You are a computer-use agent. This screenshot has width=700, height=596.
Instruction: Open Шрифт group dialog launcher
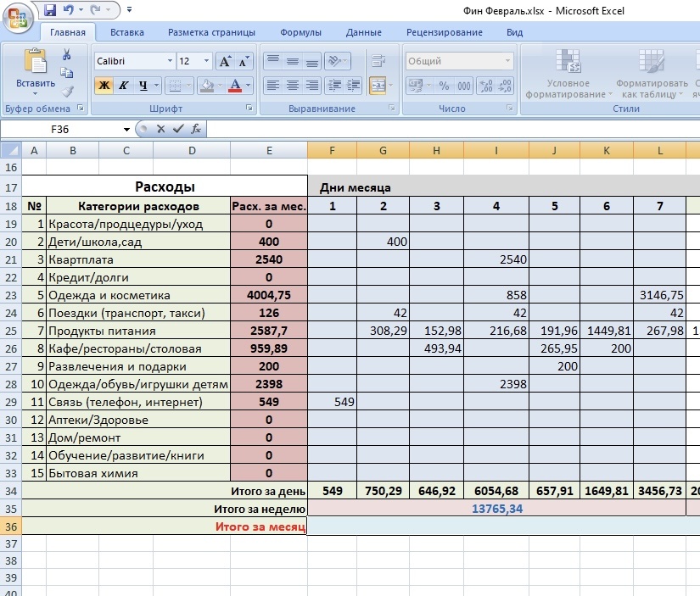pyautogui.click(x=249, y=108)
